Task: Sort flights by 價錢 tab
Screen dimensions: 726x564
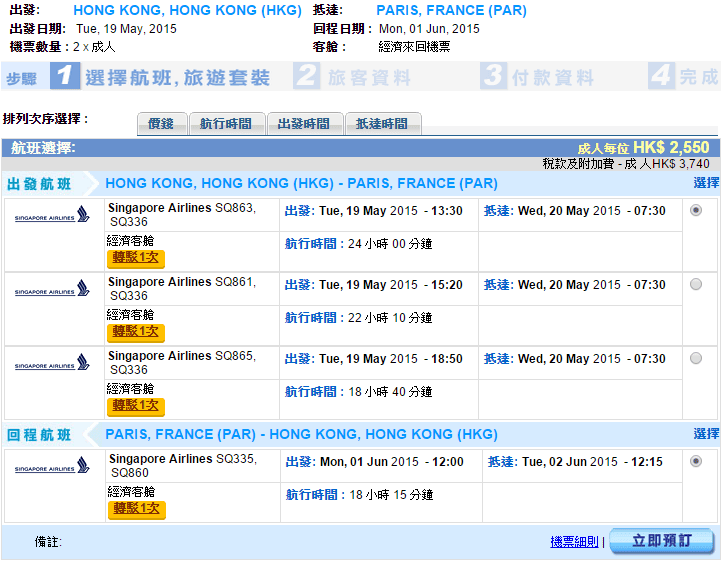Action: pos(161,124)
